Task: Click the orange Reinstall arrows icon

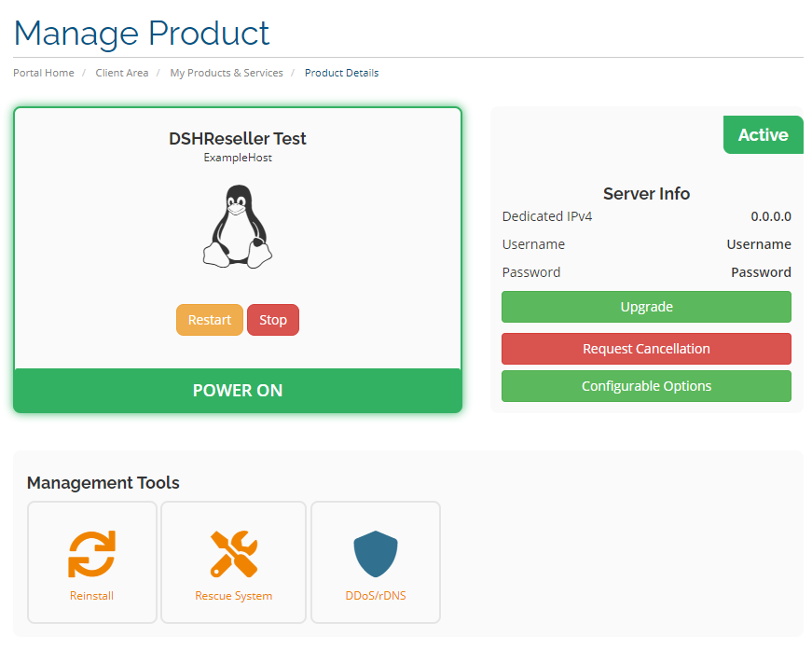Action: pos(91,554)
